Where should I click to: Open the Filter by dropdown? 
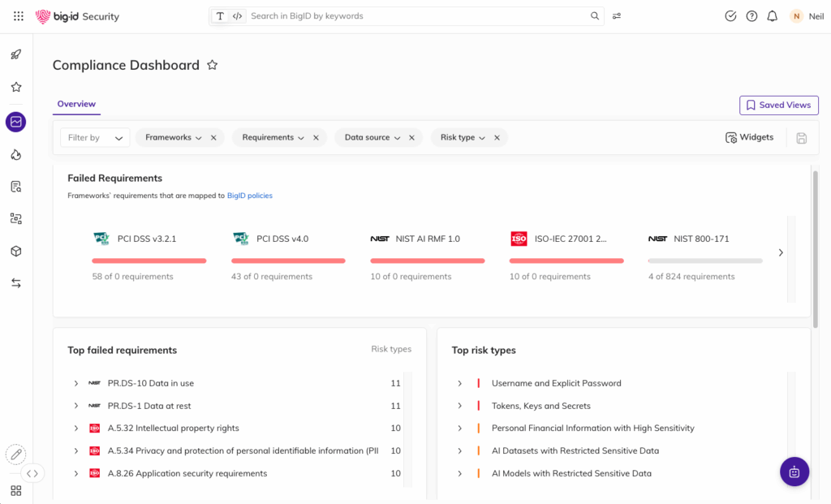tap(95, 138)
